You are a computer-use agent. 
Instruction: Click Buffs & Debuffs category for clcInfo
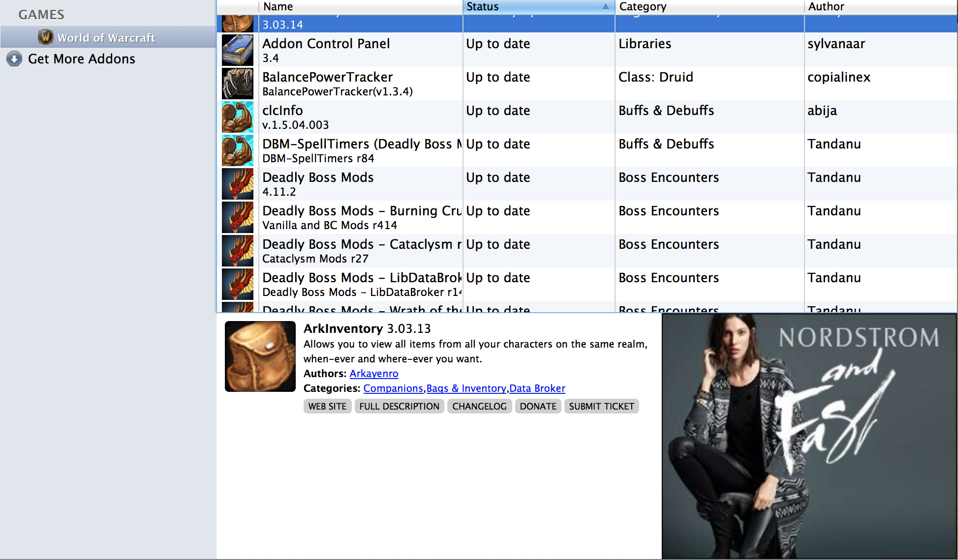(666, 111)
